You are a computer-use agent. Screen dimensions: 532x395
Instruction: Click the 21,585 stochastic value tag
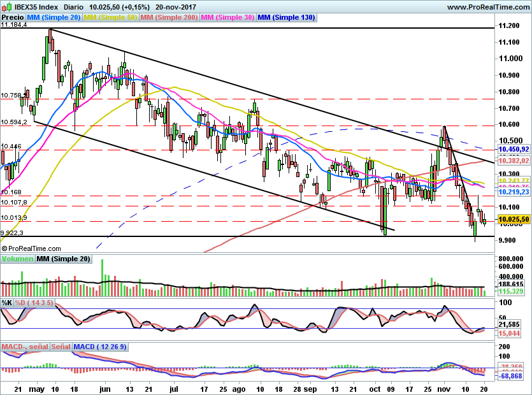pos(509,324)
